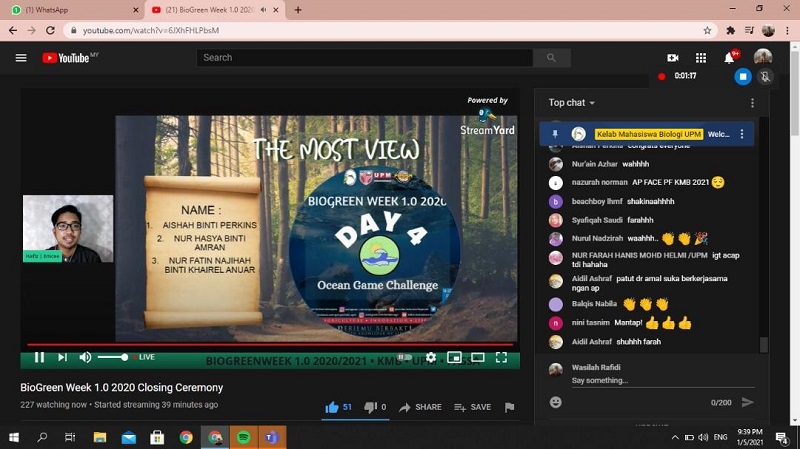The image size is (800, 449).
Task: Open the live chat more options menu
Action: point(753,103)
